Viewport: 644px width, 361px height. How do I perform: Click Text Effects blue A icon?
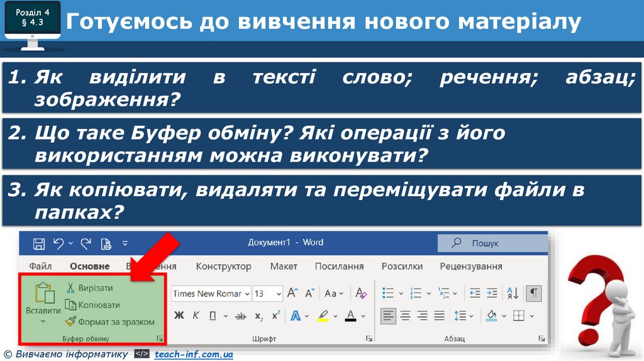pos(296,316)
